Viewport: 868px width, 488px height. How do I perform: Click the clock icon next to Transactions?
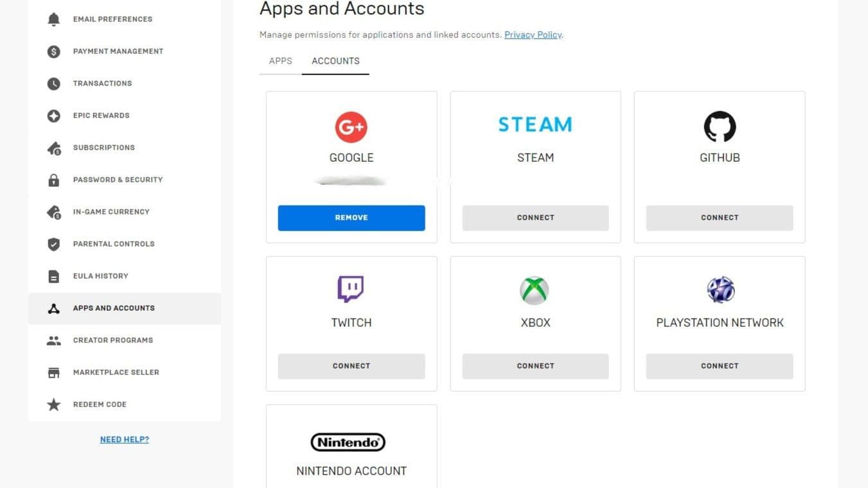point(54,83)
